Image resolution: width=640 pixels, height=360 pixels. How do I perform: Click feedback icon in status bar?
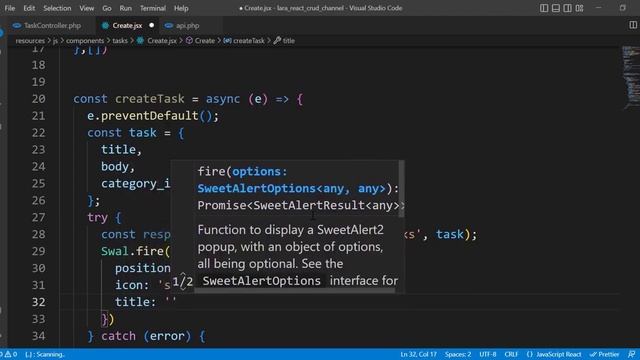tap(631, 354)
